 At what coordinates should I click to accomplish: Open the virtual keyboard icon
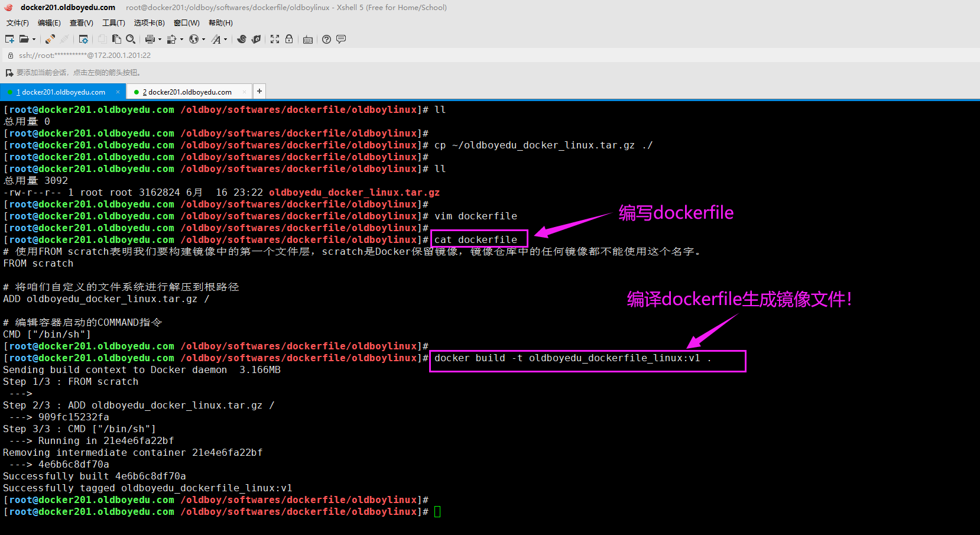[308, 40]
